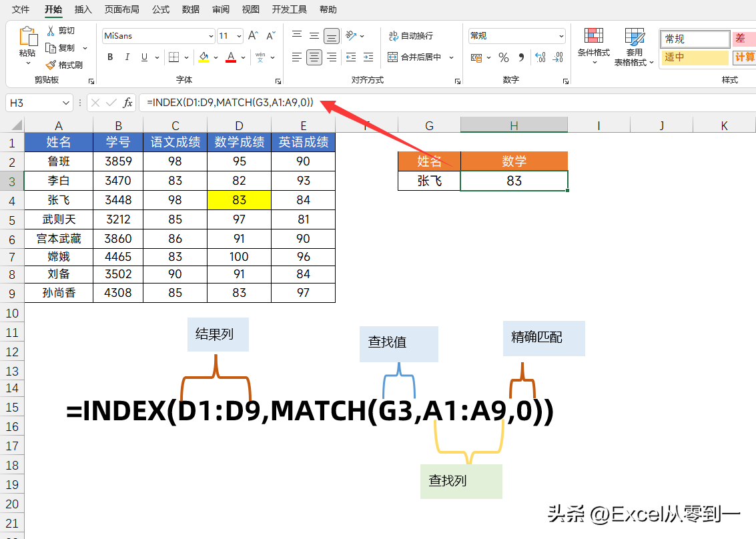Switch to 页面布局 Page Layout tab
The image size is (756, 539).
[121, 9]
